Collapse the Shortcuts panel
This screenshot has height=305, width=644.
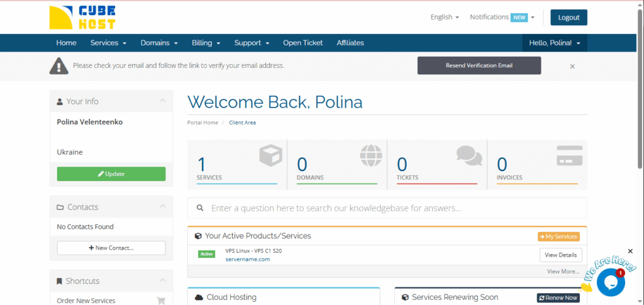point(162,281)
